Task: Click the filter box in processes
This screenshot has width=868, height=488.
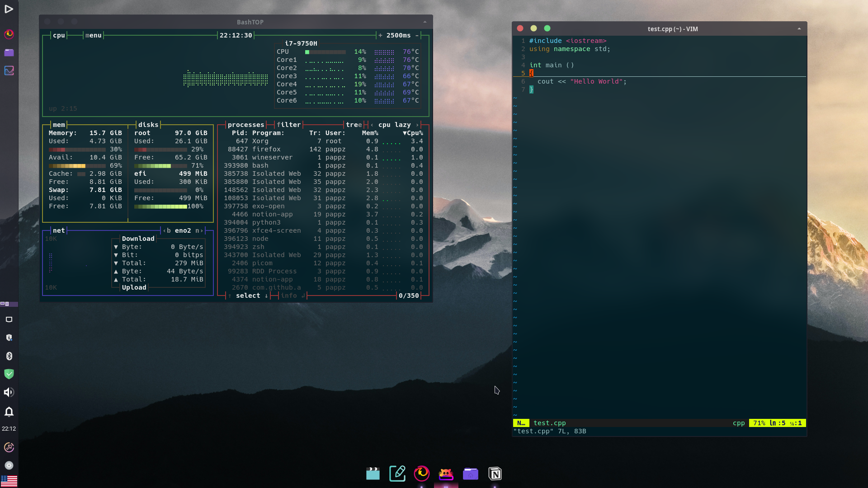Action: pos(288,125)
